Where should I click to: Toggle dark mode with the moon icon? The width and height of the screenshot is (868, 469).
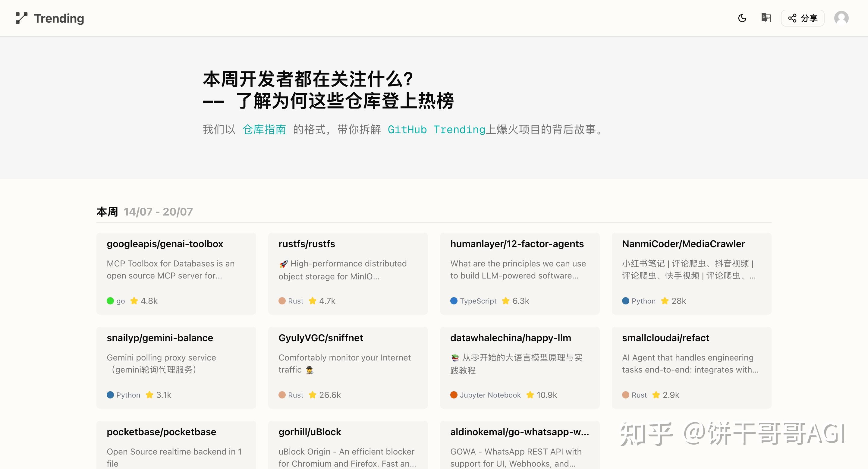(742, 18)
